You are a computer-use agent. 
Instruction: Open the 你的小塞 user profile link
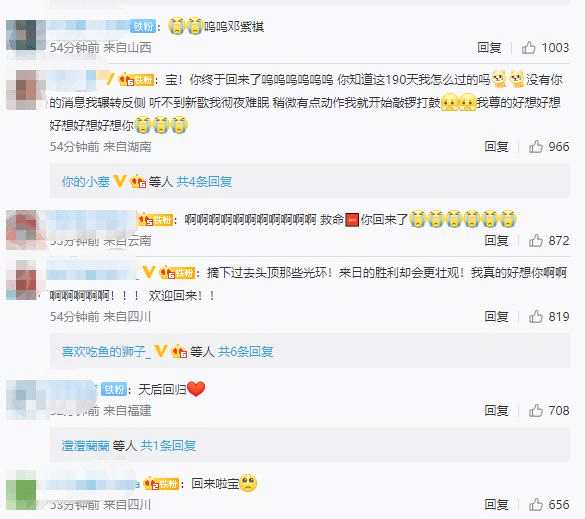tap(86, 182)
